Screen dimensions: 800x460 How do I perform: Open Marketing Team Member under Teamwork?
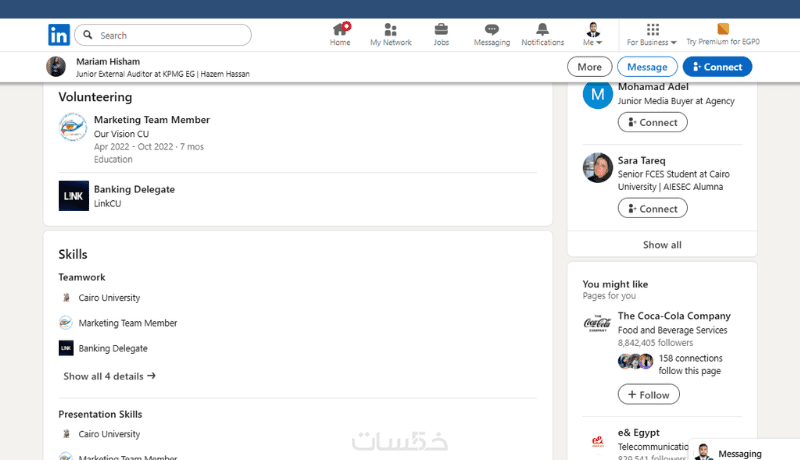(128, 323)
